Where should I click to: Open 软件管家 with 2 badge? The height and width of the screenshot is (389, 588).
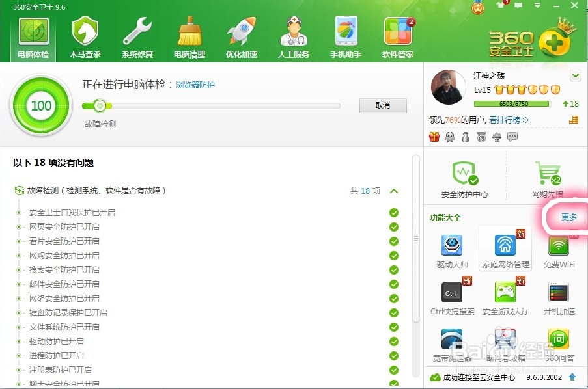pyautogui.click(x=398, y=38)
